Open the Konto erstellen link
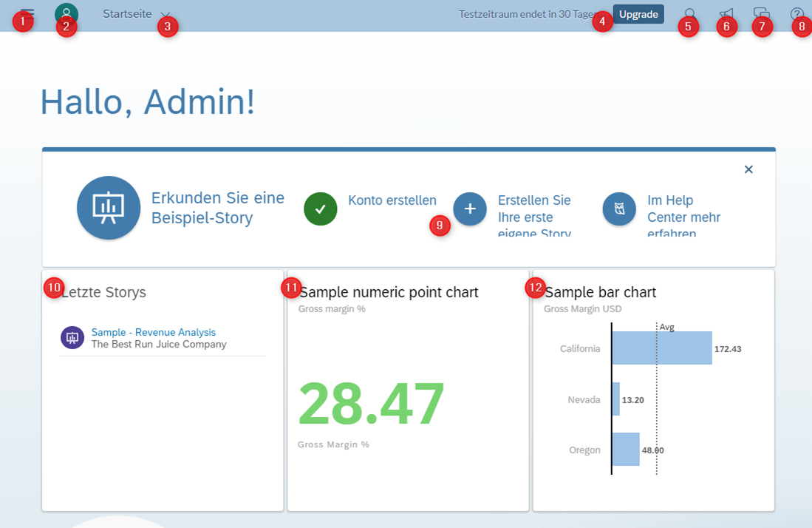Screen dimensions: 812x528 [x=392, y=200]
